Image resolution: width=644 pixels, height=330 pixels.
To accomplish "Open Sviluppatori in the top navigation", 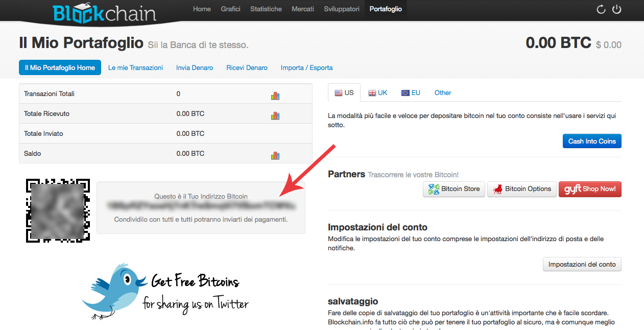I will click(342, 9).
